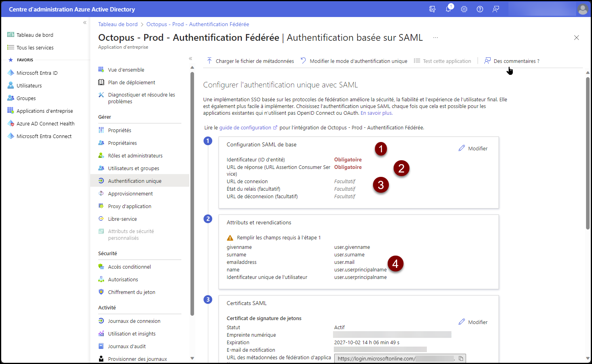Select Authentification unique menu item

pyautogui.click(x=140, y=181)
